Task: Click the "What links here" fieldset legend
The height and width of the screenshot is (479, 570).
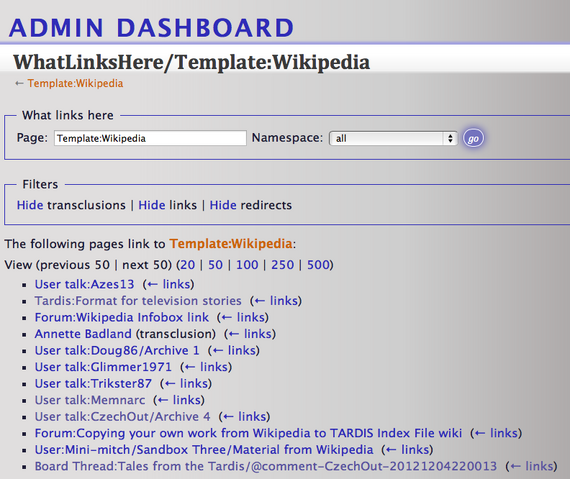Action: point(68,115)
